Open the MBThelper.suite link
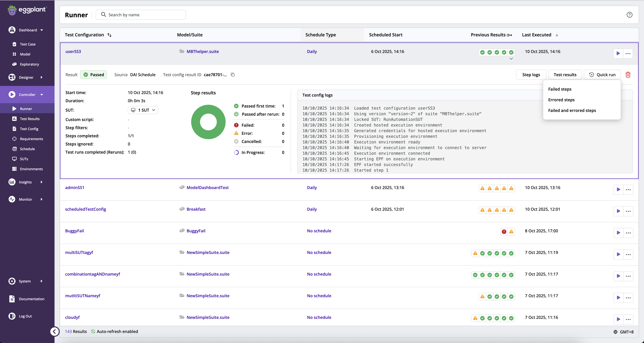644x343 pixels. pyautogui.click(x=202, y=51)
